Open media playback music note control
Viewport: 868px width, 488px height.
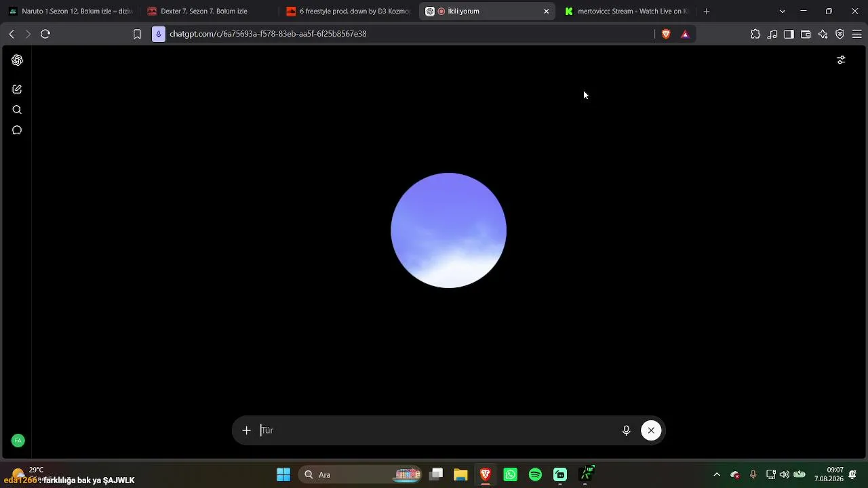click(772, 34)
